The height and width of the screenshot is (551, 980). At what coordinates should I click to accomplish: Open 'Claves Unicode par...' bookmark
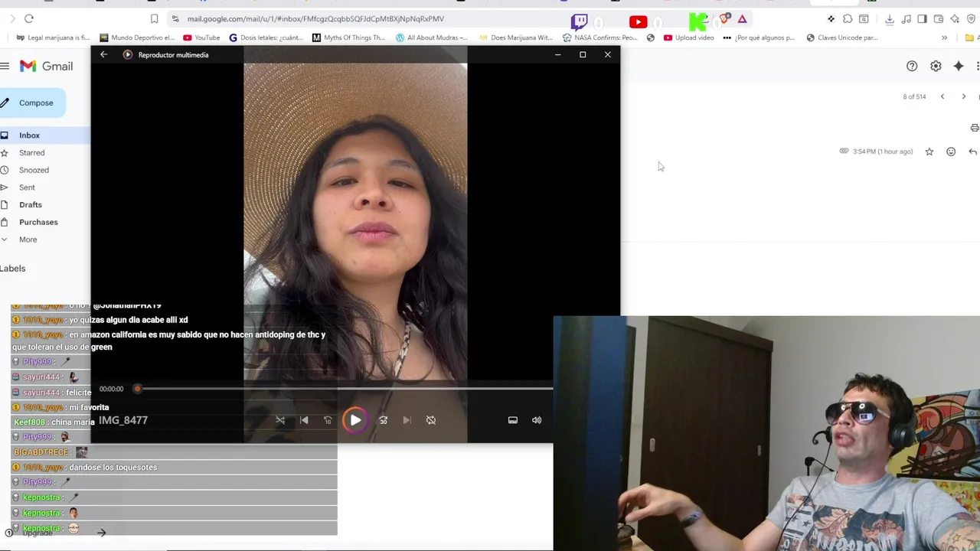(x=841, y=37)
